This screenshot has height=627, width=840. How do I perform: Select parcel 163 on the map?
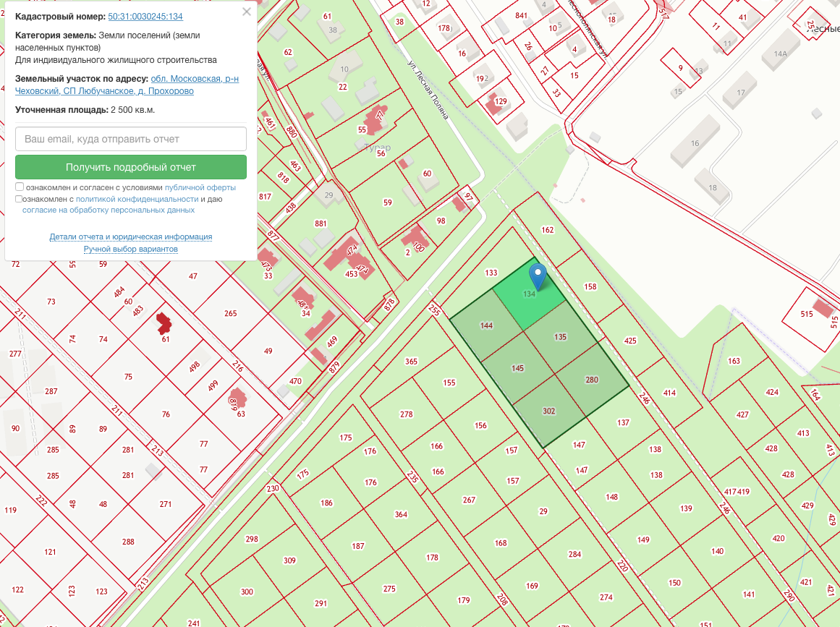pos(734,361)
